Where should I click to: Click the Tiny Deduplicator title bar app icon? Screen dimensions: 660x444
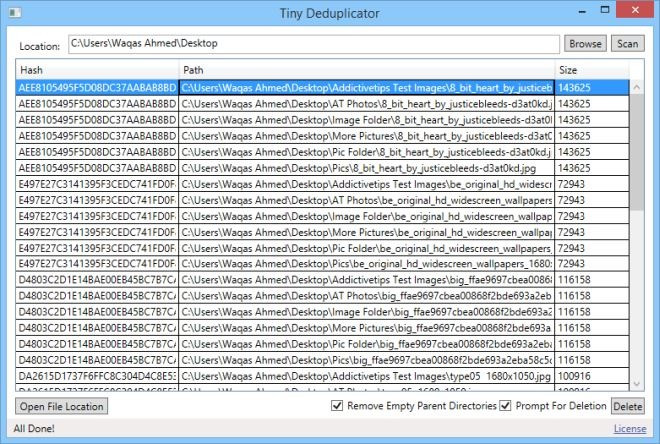pyautogui.click(x=15, y=13)
